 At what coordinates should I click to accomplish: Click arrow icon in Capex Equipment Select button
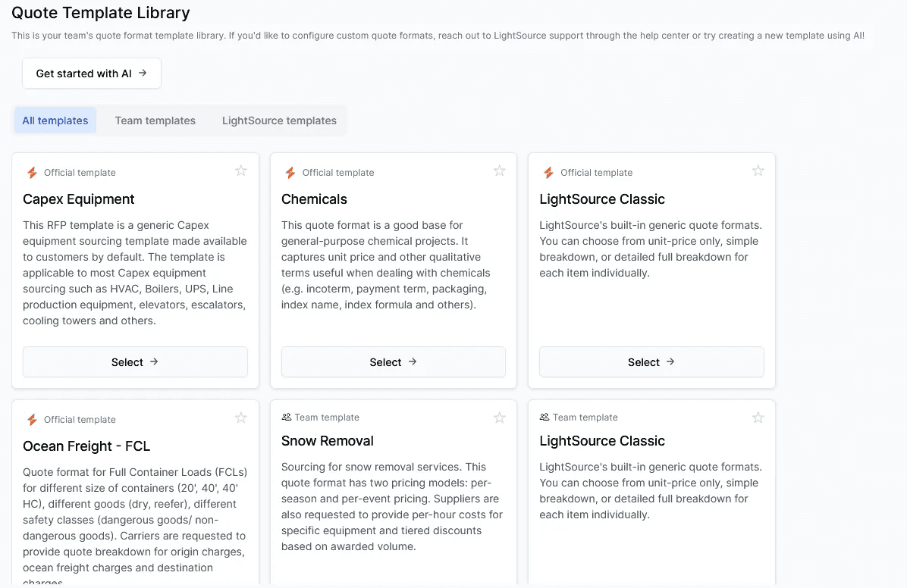click(x=154, y=361)
